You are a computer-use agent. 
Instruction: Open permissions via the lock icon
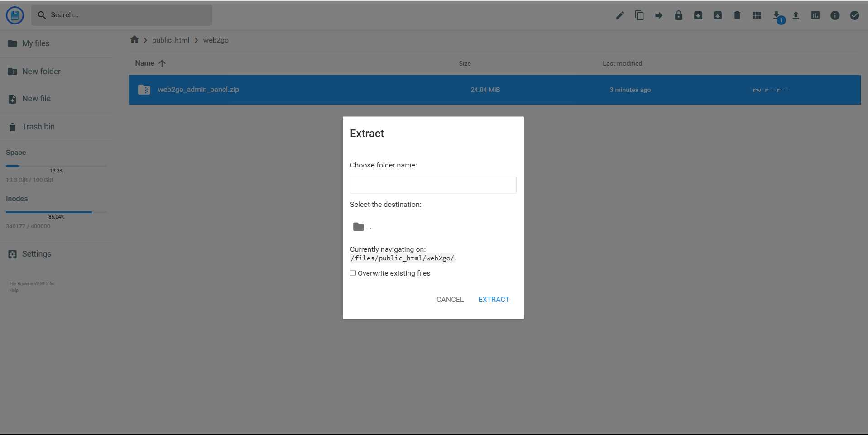(678, 16)
